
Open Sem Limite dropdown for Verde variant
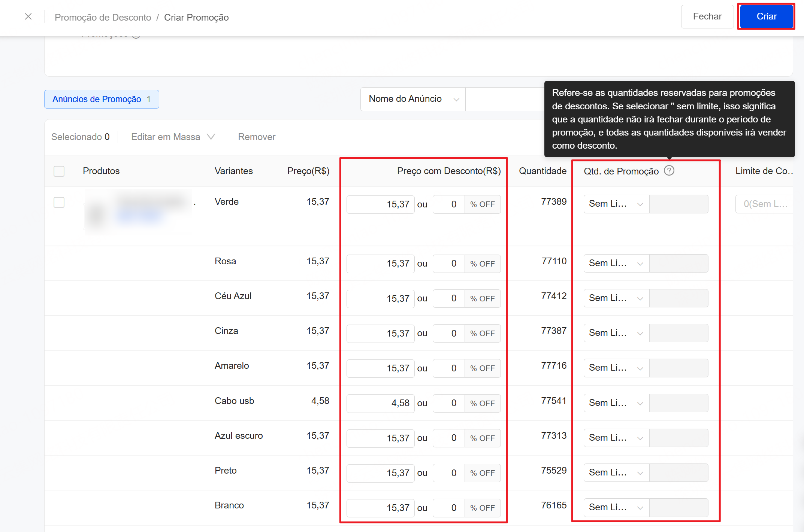tap(616, 204)
